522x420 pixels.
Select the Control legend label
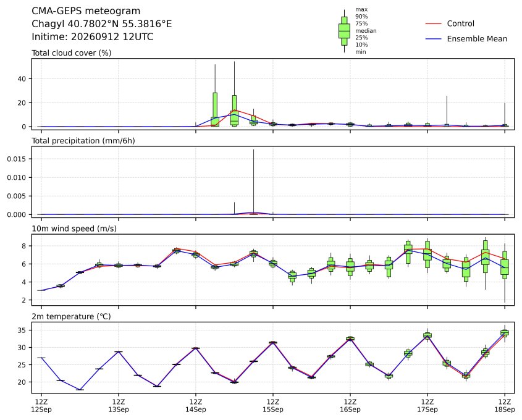tap(460, 23)
